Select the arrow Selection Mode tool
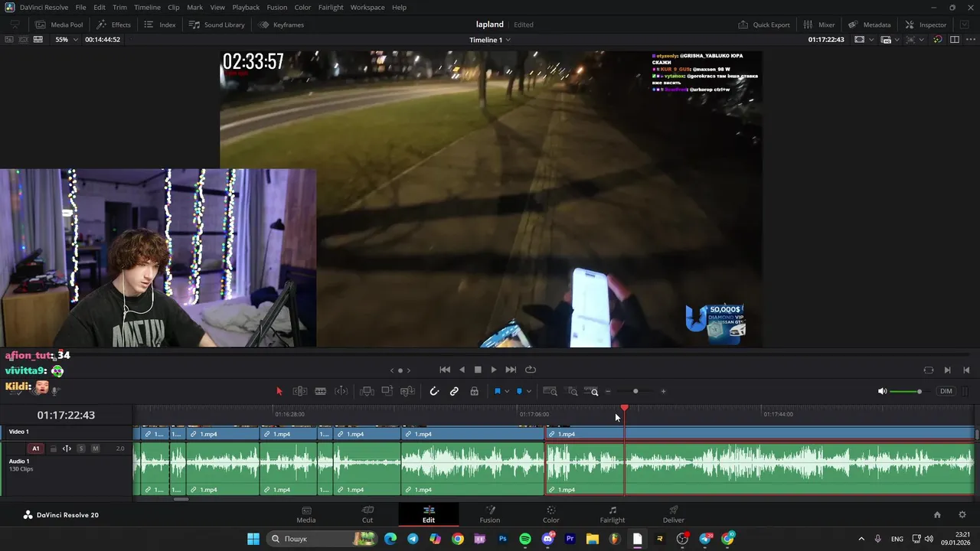 tap(279, 391)
